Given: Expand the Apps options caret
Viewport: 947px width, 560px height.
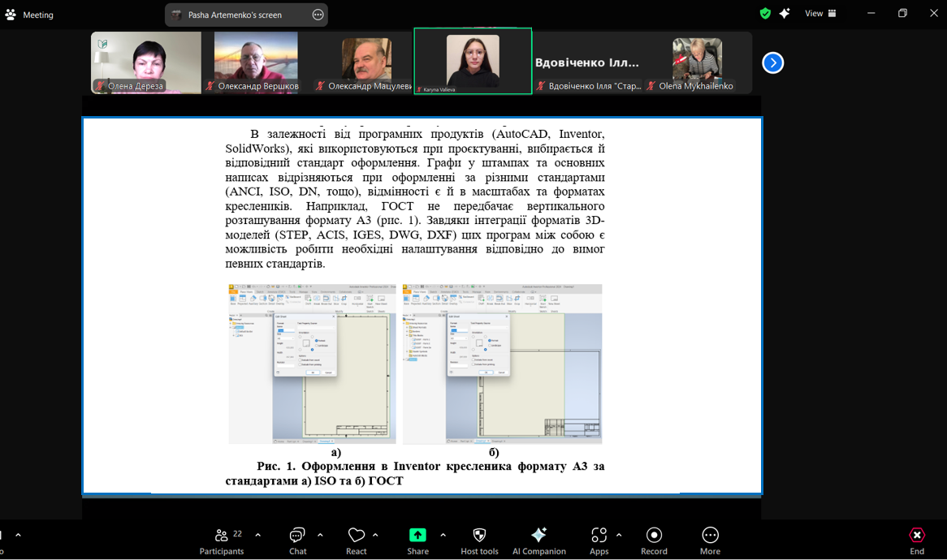Looking at the screenshot, I should pyautogui.click(x=618, y=535).
